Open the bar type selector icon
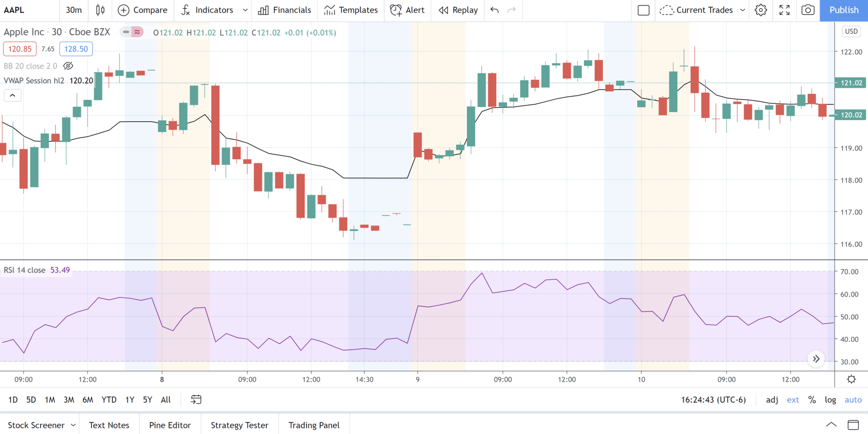The height and width of the screenshot is (434, 868). [100, 10]
